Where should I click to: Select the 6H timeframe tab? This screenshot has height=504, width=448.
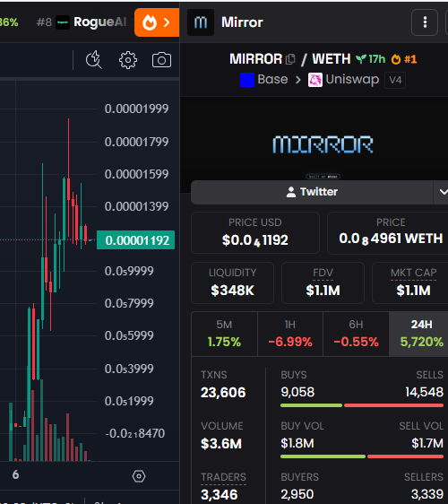pyautogui.click(x=356, y=334)
